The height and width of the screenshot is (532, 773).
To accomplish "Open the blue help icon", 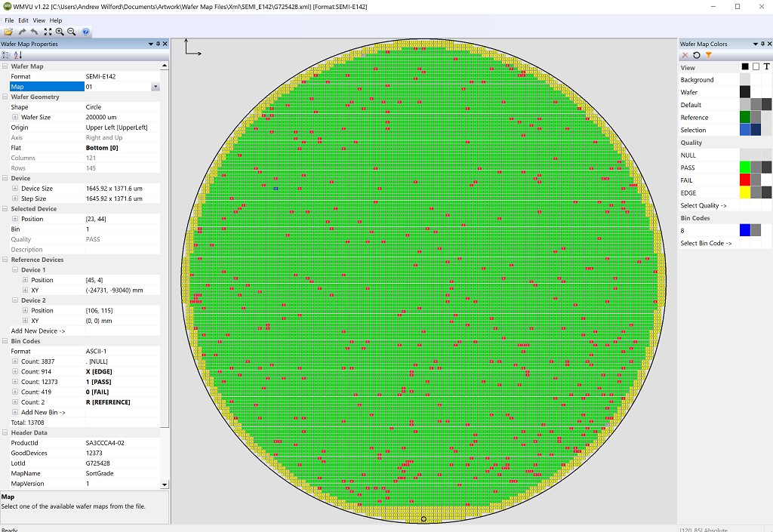I will point(86,32).
